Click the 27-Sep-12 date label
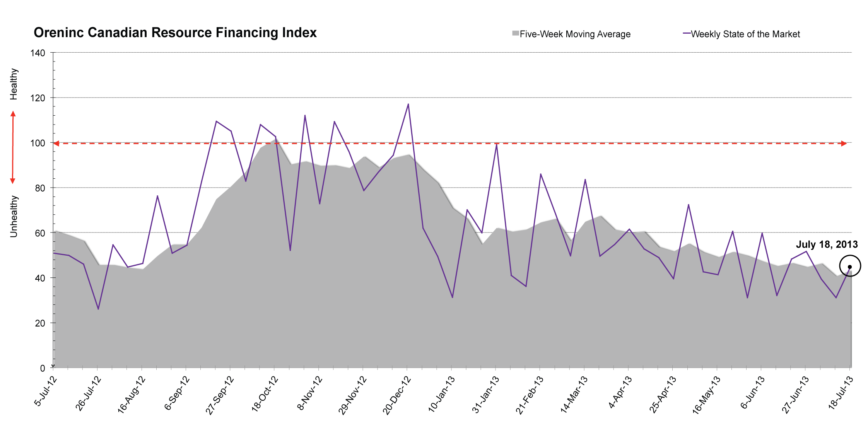Screen dimensions: 868x441 click(220, 395)
